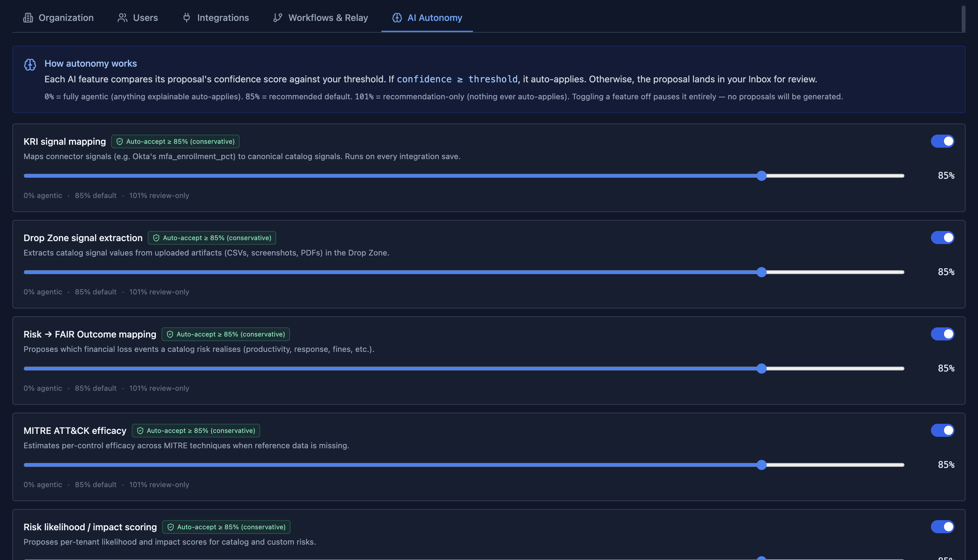This screenshot has width=978, height=560.
Task: Click FAIR Outcome Auto-accept ≥ 85% badge
Action: 226,334
